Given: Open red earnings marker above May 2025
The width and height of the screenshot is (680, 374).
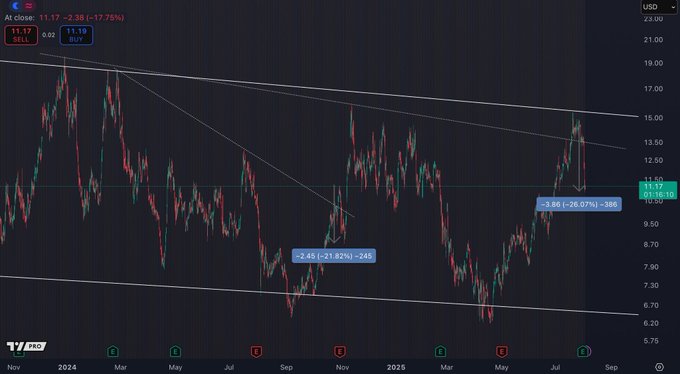Looking at the screenshot, I should point(502,351).
